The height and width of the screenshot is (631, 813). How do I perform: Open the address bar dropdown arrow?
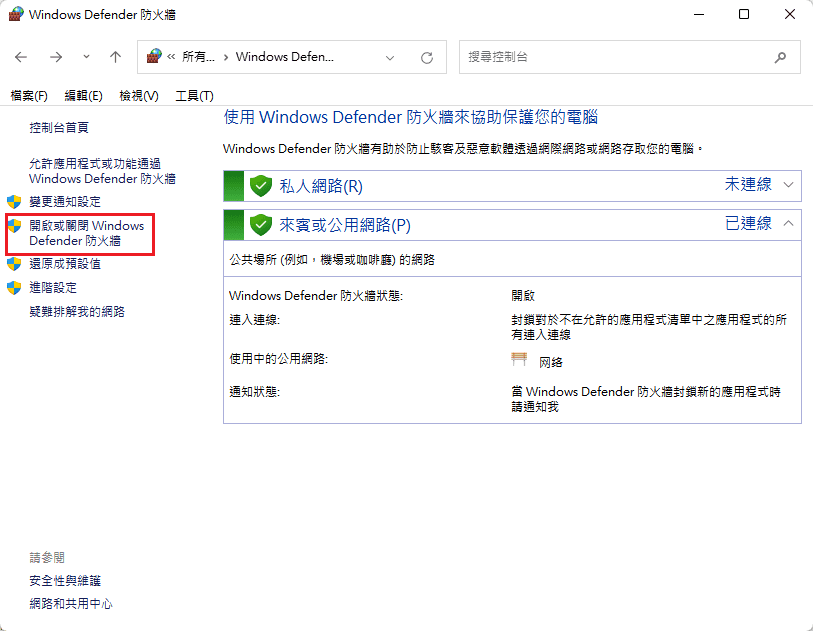[x=390, y=57]
